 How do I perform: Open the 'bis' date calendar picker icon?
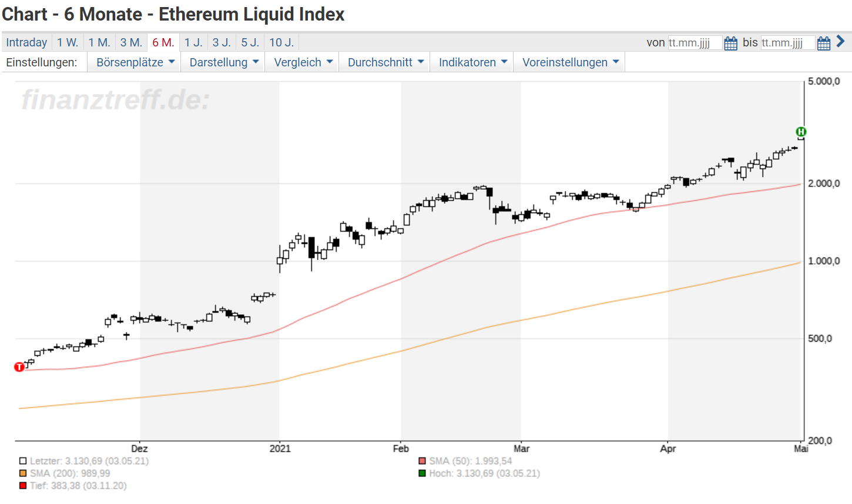click(824, 43)
